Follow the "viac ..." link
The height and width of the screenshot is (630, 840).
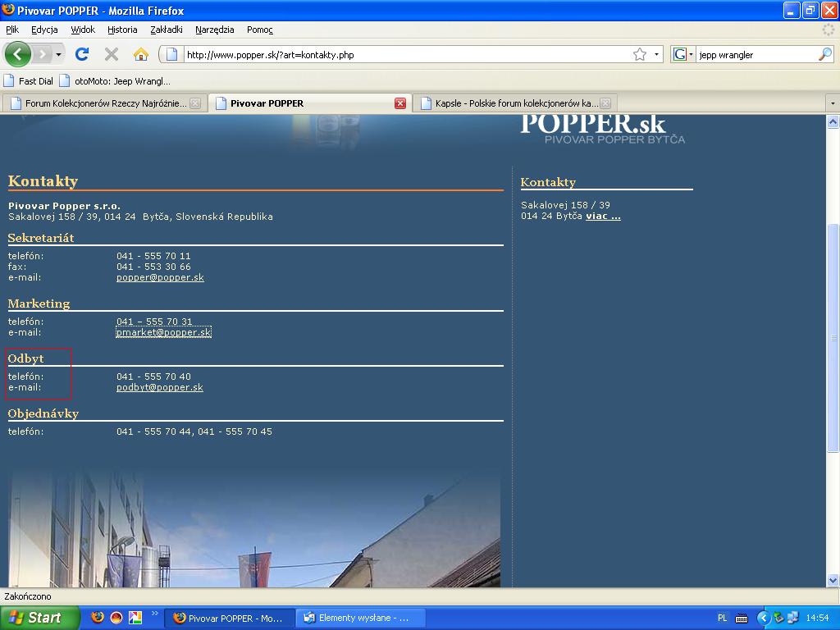click(603, 217)
